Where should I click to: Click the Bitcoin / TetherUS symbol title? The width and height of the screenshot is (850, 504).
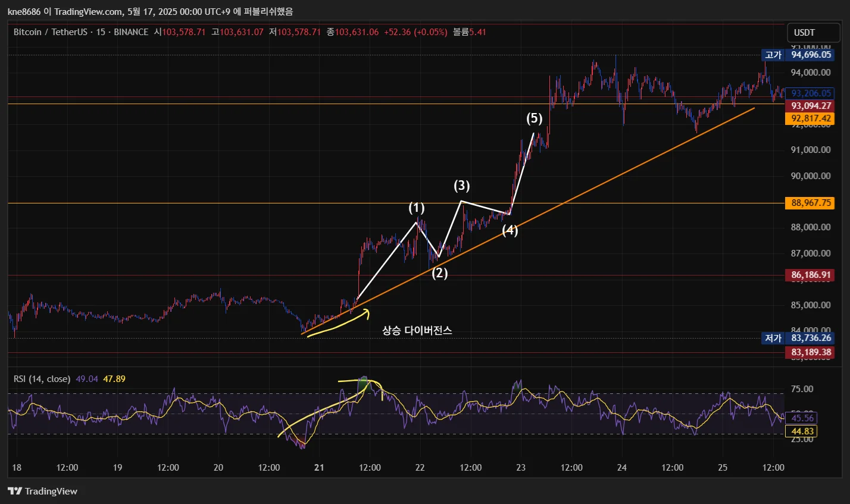51,32
